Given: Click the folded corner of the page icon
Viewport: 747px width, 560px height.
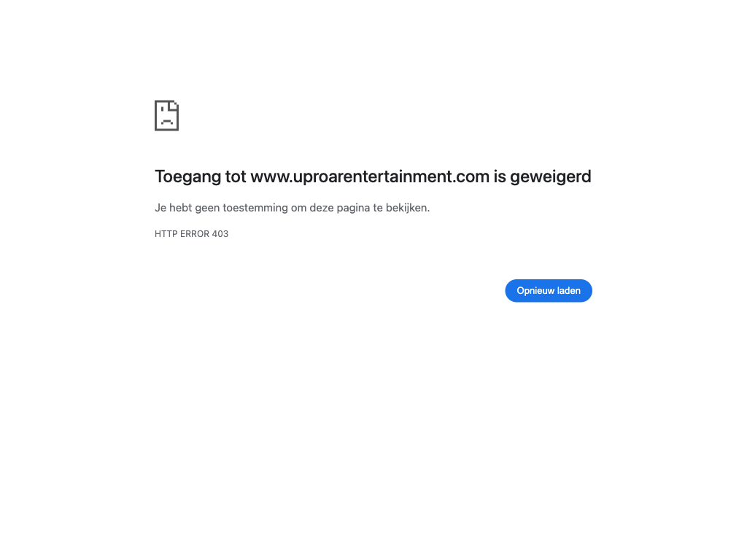Looking at the screenshot, I should coord(174,105).
